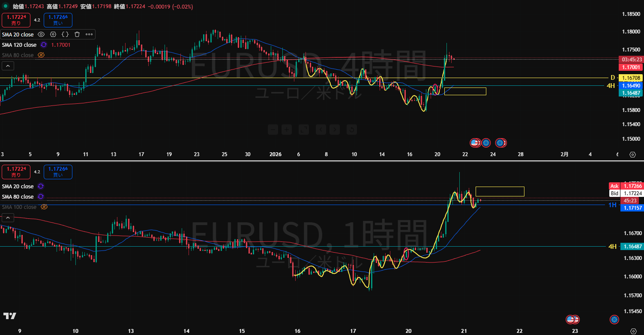Viewport: 644px width, 335px height.
Task: Open top chart's time axis settings hexagon icon
Action: coord(632,154)
